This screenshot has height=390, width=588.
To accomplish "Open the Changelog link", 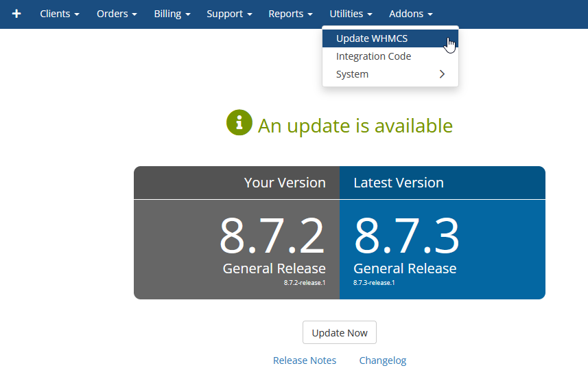I will tap(382, 360).
